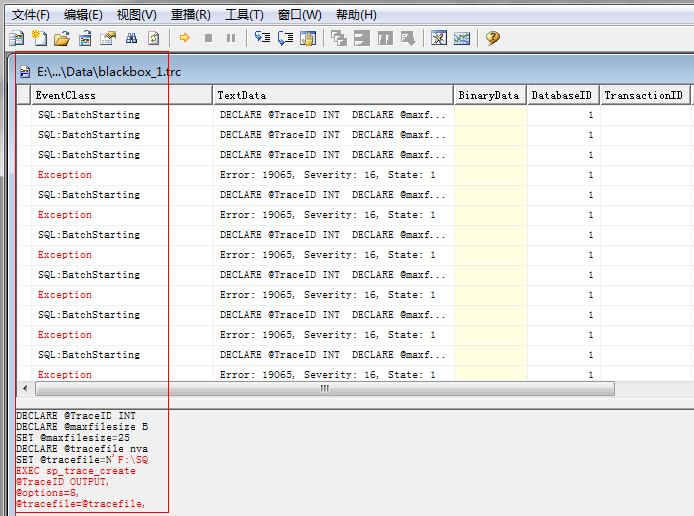Open the 文件(F) menu
The height and width of the screenshot is (516, 694).
click(x=30, y=15)
